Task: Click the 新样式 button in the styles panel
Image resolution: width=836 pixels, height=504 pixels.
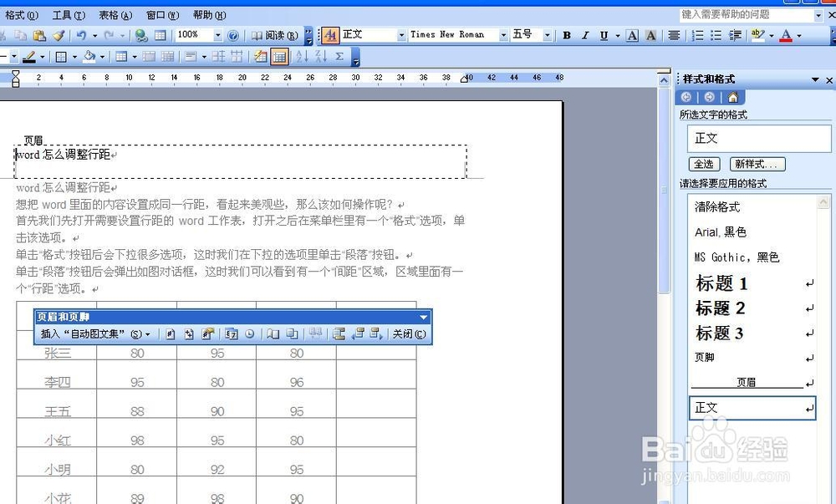Action: (x=757, y=164)
